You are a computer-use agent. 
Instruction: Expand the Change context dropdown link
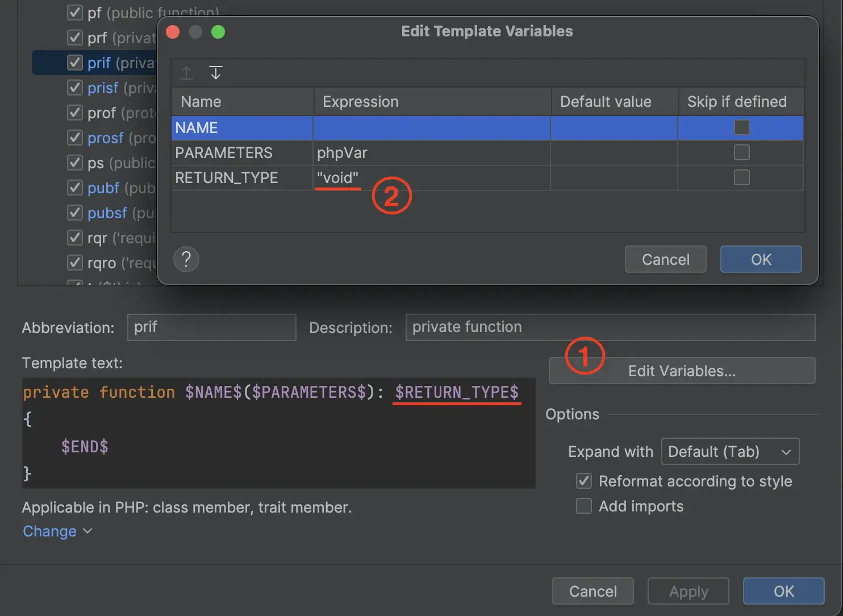[57, 531]
